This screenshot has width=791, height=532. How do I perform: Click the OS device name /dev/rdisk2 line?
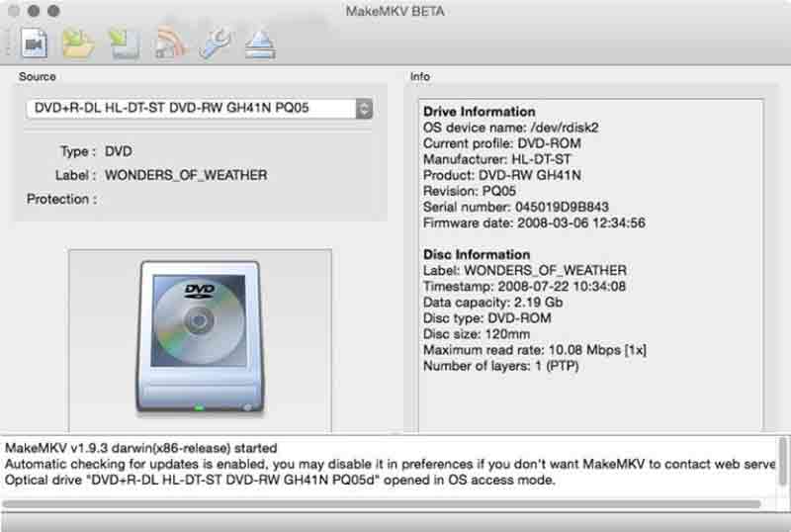pyautogui.click(x=510, y=128)
